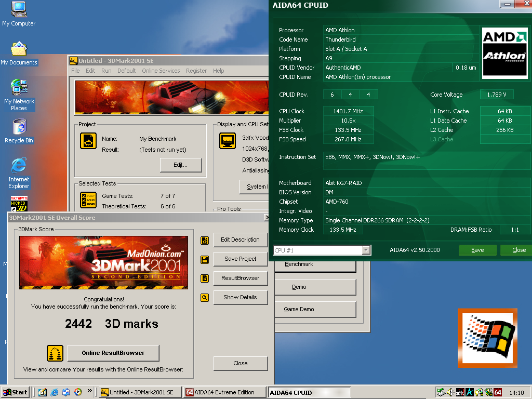Click Show Desktop in the Quick Launch bar

point(43,392)
